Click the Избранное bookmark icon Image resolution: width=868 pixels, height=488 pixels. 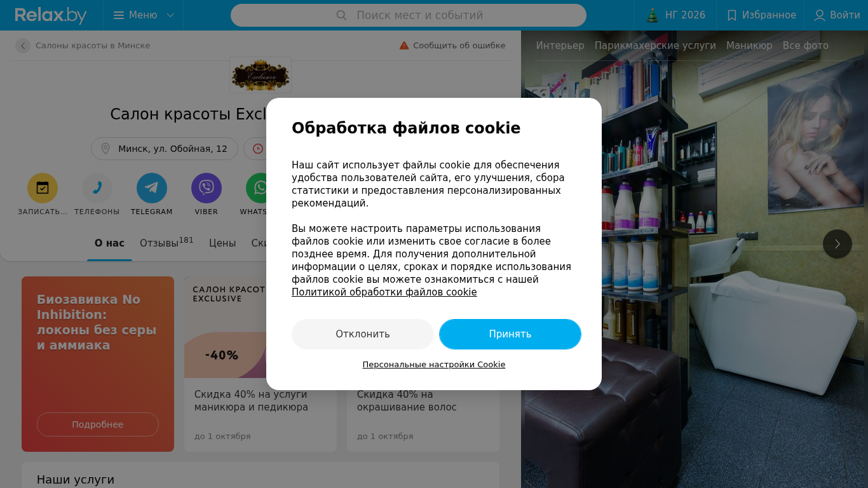tap(732, 15)
